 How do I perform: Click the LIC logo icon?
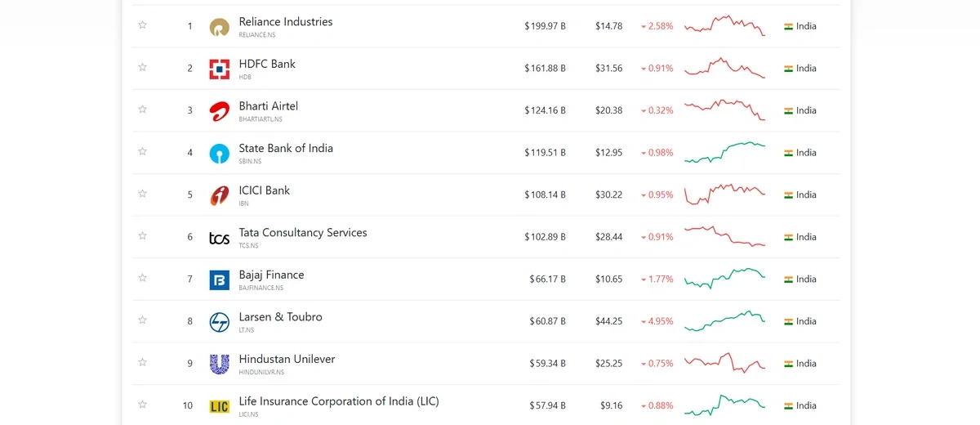tap(219, 406)
